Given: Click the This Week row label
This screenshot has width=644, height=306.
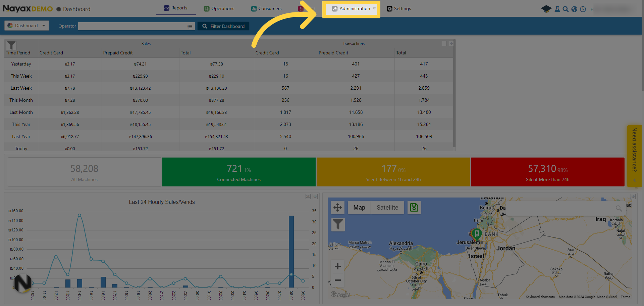Looking at the screenshot, I should (21, 76).
